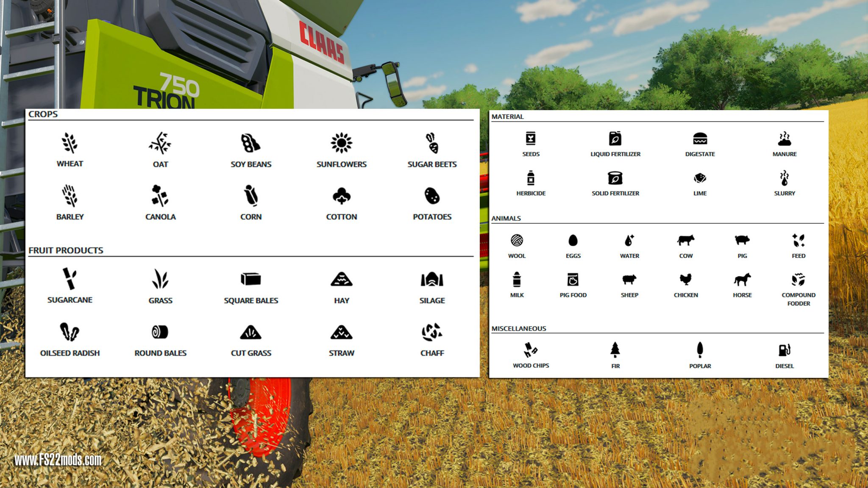Select the Wheat crop icon
868x488 pixels.
[x=70, y=144]
